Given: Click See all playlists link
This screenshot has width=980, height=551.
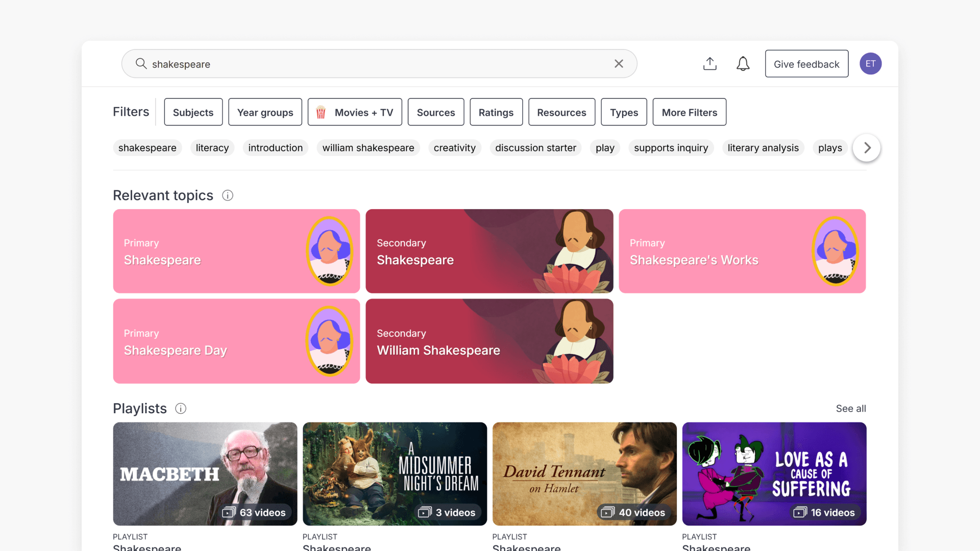Looking at the screenshot, I should tap(850, 409).
